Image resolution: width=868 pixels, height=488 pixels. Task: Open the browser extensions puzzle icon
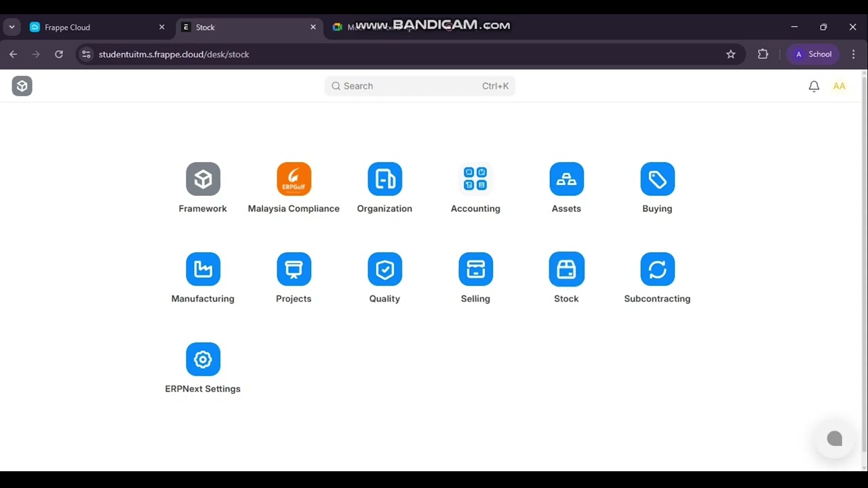[763, 54]
